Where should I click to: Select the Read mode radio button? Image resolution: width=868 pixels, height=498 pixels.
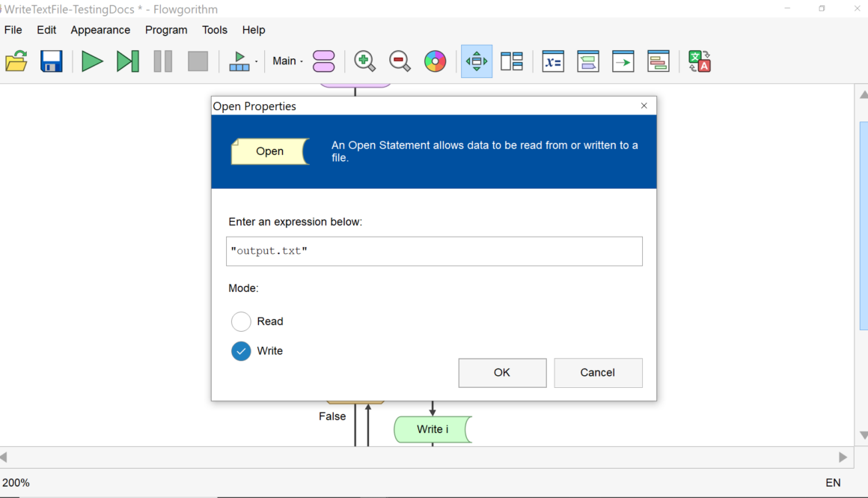241,321
